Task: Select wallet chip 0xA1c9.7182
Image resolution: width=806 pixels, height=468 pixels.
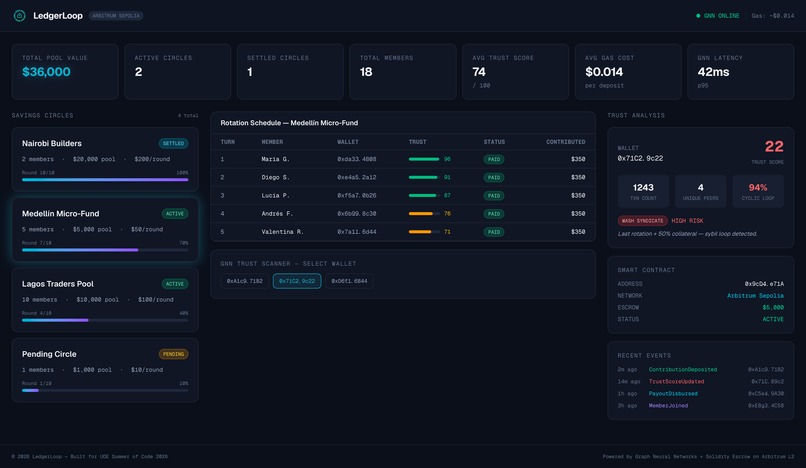Action: tap(245, 281)
